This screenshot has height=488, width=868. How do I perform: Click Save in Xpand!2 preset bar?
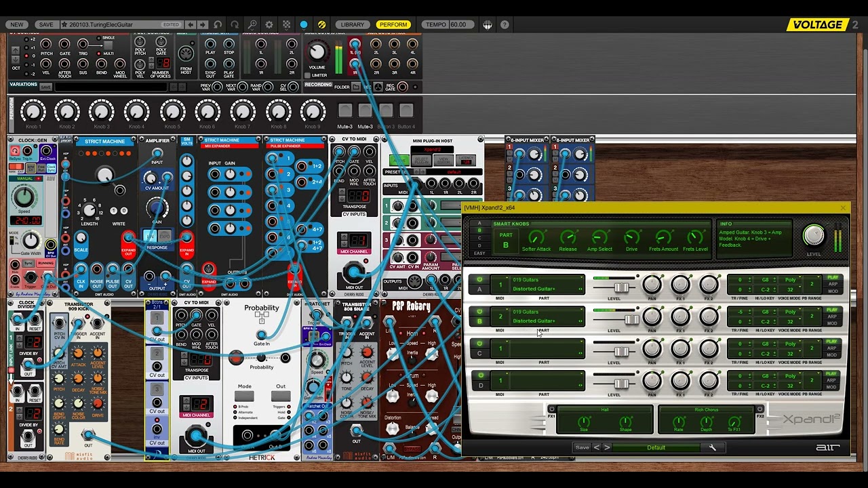point(582,447)
